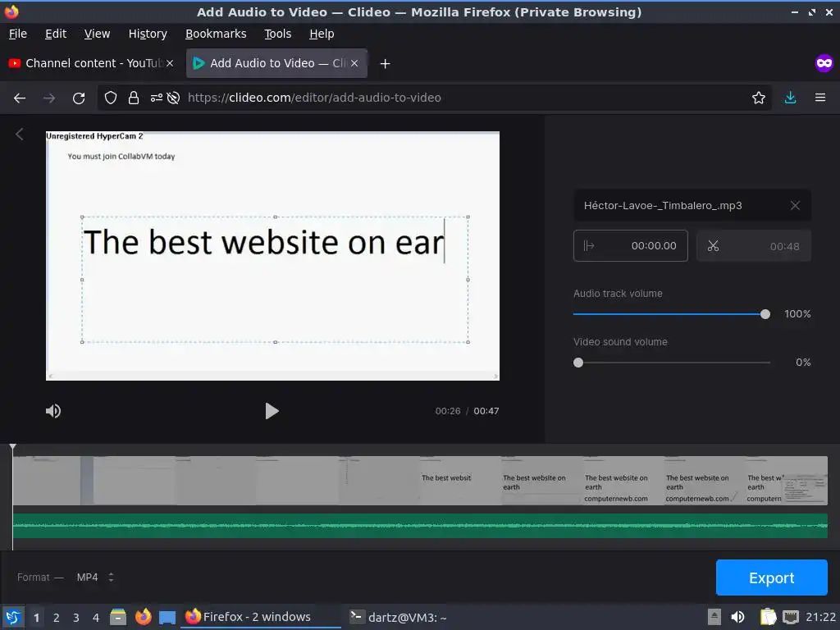Remove the Héctor-Lavoe-_Timbalero_.mp3 audio track
The height and width of the screenshot is (630, 840).
coord(795,205)
